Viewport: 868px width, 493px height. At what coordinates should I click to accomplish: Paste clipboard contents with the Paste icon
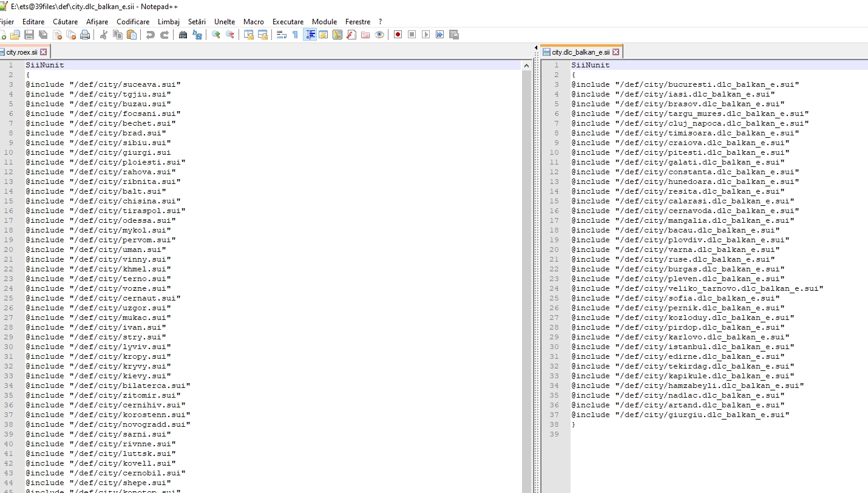click(132, 35)
